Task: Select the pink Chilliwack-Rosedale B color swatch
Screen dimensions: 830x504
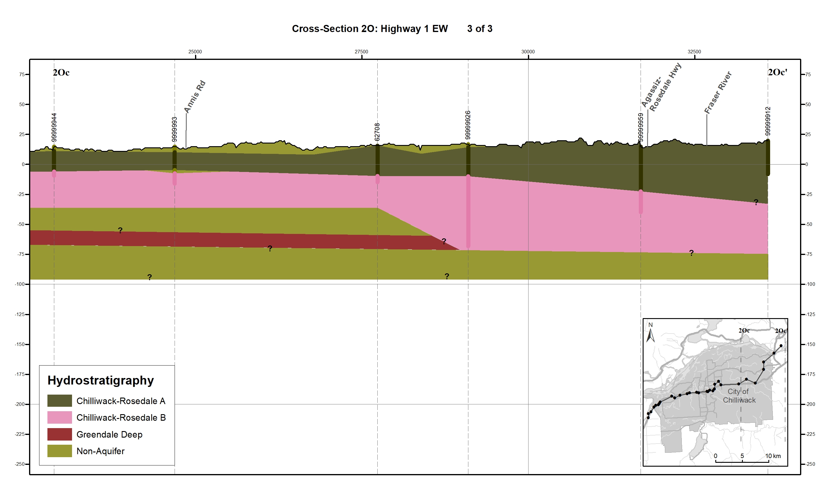Action: 59,418
